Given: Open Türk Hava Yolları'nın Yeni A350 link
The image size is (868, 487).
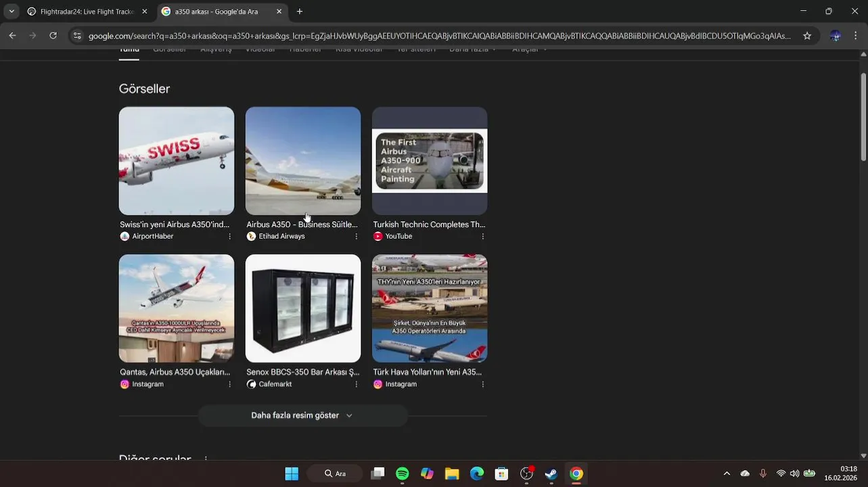Looking at the screenshot, I should pos(428,372).
